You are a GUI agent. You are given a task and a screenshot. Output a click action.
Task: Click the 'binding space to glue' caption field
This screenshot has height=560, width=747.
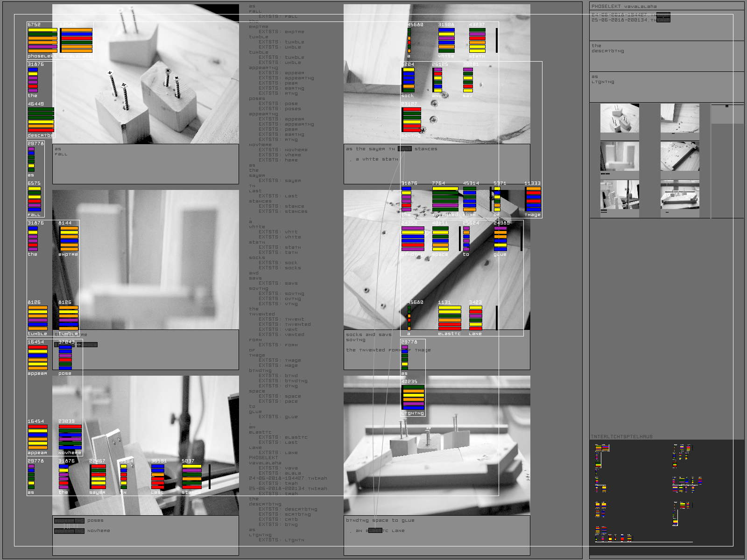tap(437, 534)
